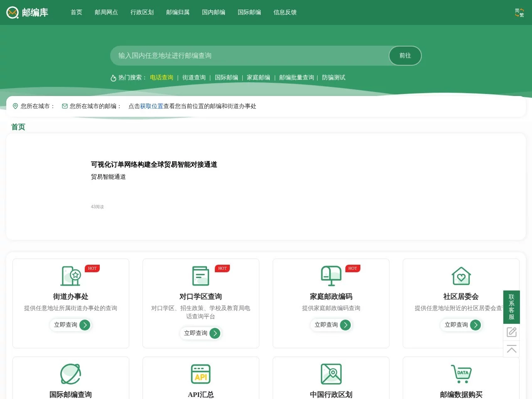The width and height of the screenshot is (532, 399).
Task: Toggle simplified/traditional Chinese with 简繁 switch
Action: point(519,12)
